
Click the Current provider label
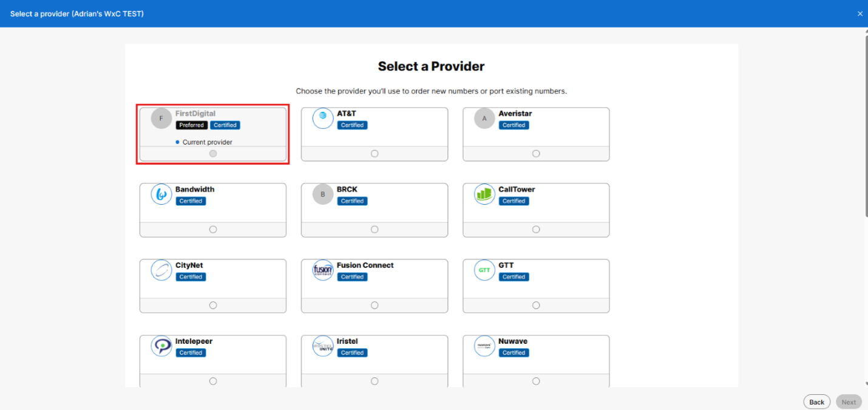click(x=208, y=142)
